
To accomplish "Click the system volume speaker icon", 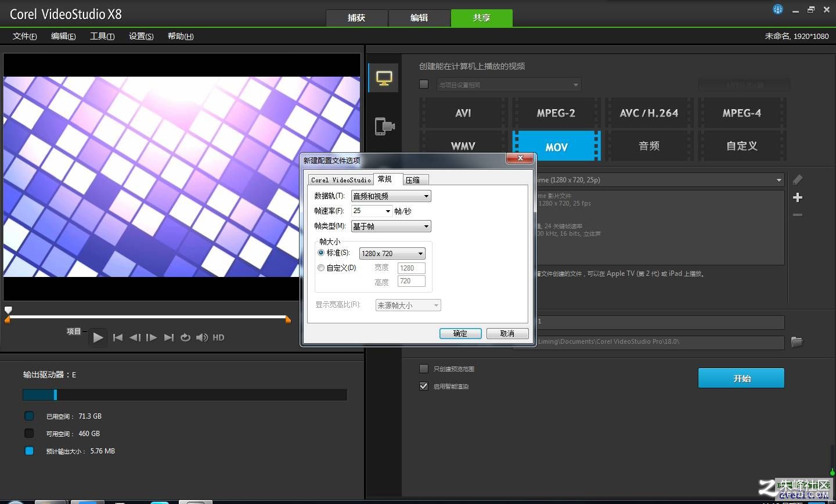I will click(202, 337).
